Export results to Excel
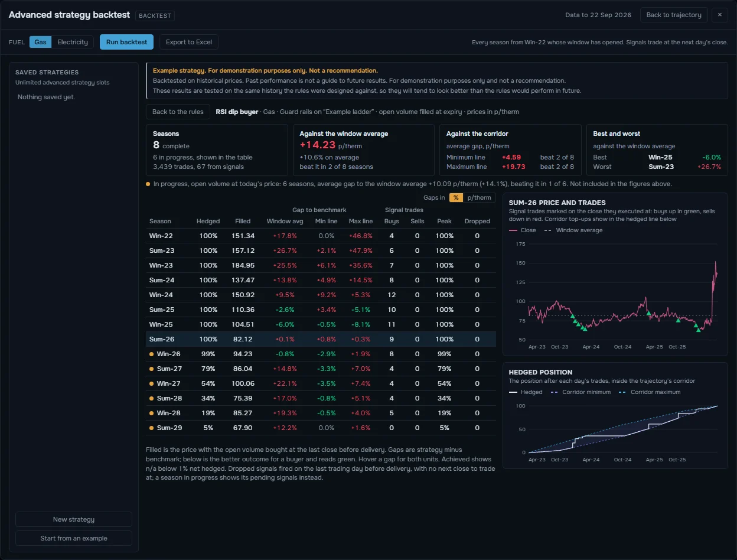Image resolution: width=737 pixels, height=560 pixels. tap(189, 42)
